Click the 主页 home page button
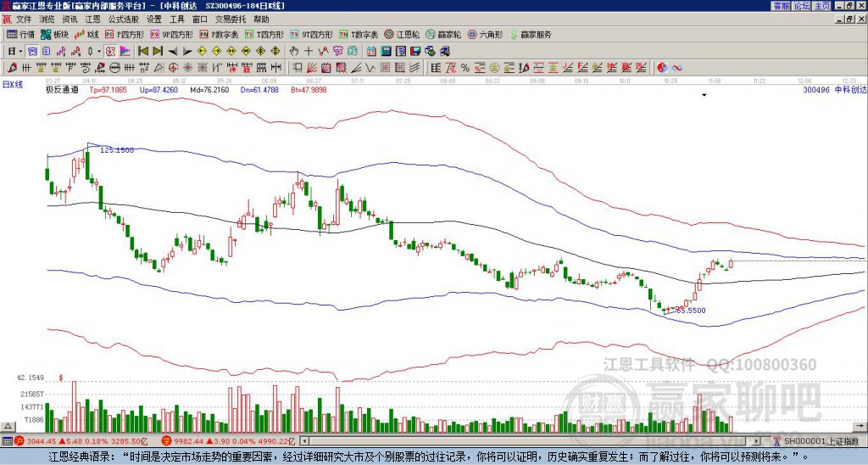This screenshot has width=868, height=465. 821,6
